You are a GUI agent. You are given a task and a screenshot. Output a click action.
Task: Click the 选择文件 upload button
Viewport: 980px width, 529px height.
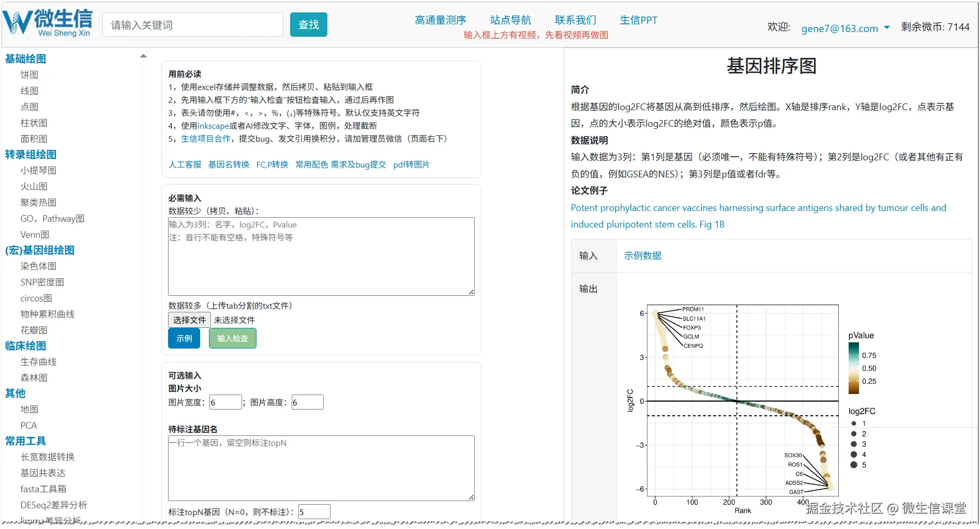pyautogui.click(x=189, y=320)
